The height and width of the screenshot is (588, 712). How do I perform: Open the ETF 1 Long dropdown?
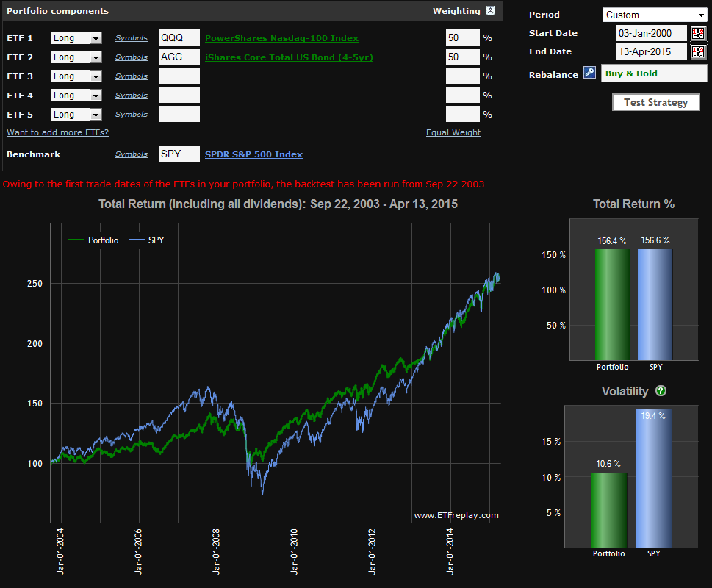pos(95,38)
